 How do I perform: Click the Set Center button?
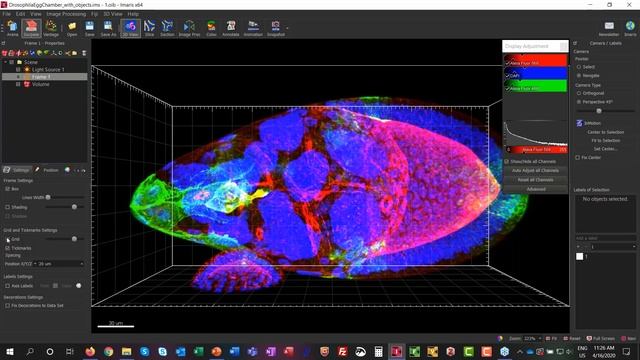pos(605,149)
